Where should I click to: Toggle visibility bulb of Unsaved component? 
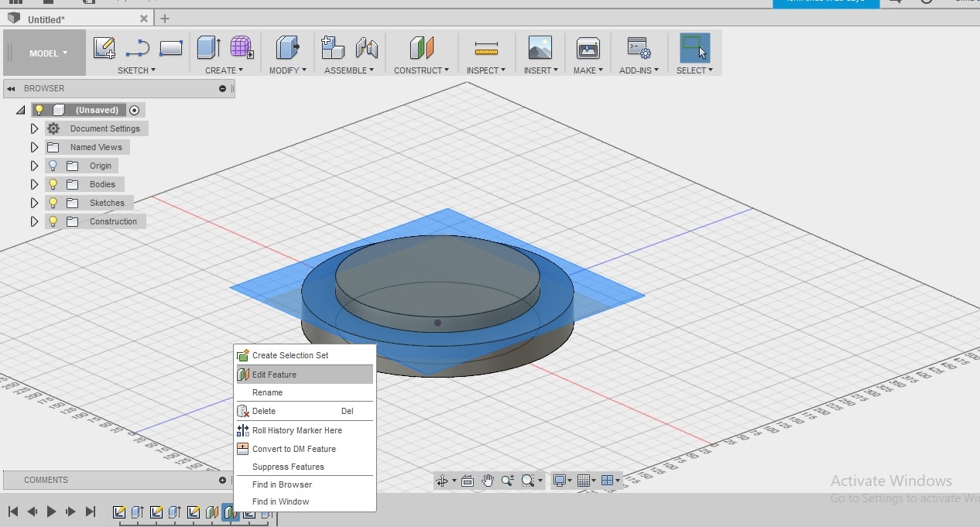point(39,110)
